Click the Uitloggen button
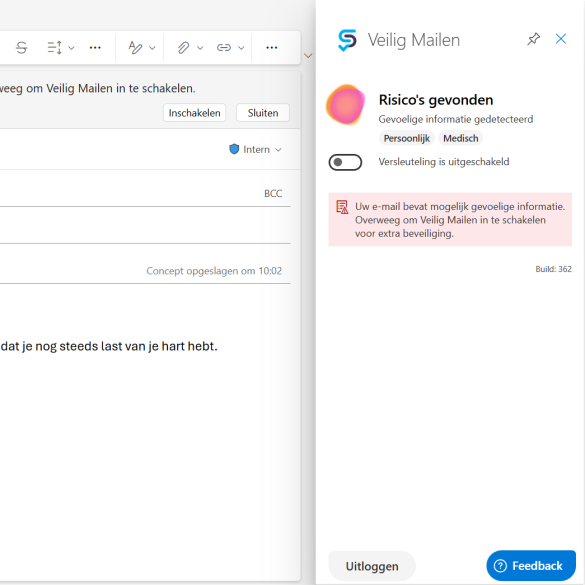The height and width of the screenshot is (585, 585). click(372, 566)
